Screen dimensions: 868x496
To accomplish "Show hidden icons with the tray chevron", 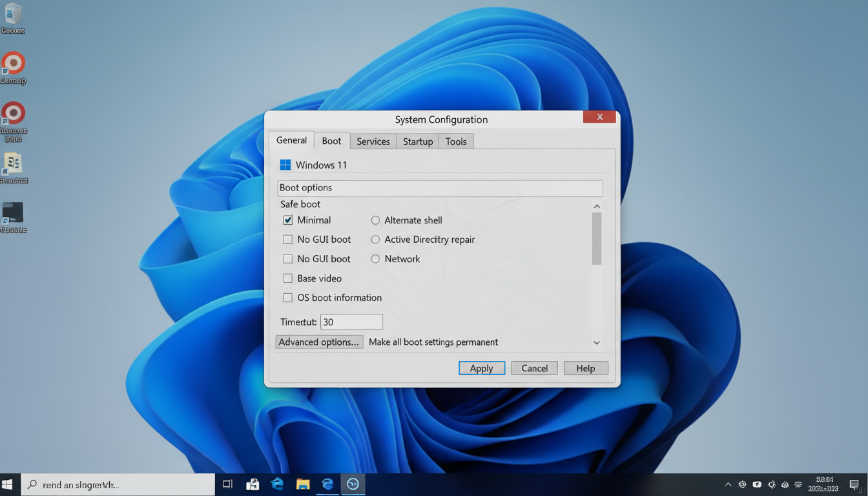I will coord(728,484).
